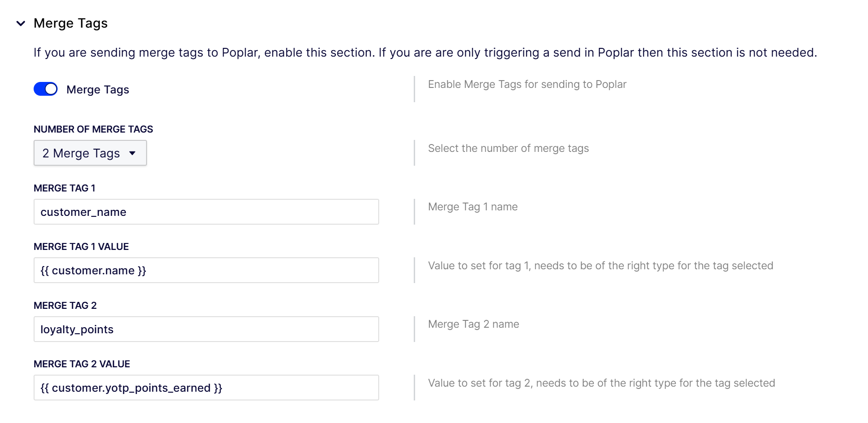
Task: Click the MERGE TAG 1 VALUE label
Action: tap(81, 247)
